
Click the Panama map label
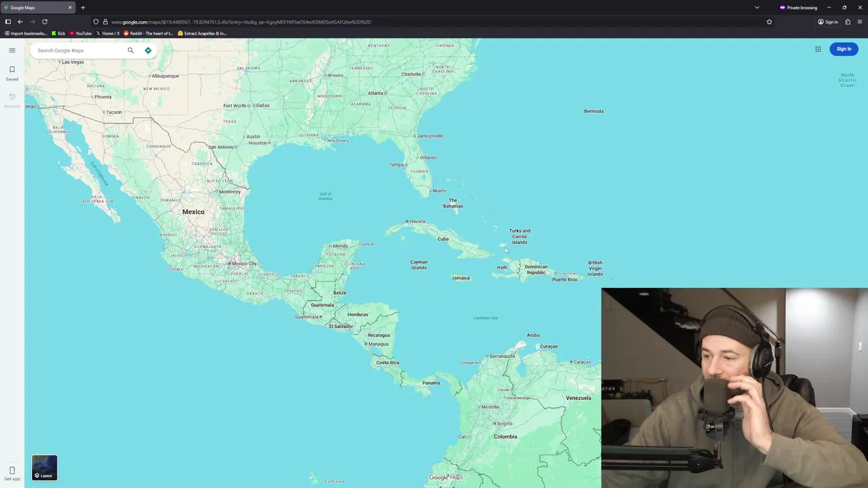coord(431,383)
